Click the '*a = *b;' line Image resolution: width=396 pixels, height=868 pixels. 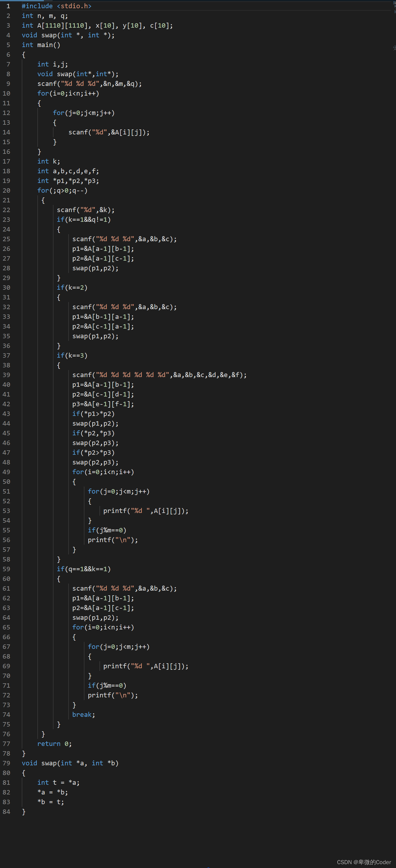click(x=53, y=792)
